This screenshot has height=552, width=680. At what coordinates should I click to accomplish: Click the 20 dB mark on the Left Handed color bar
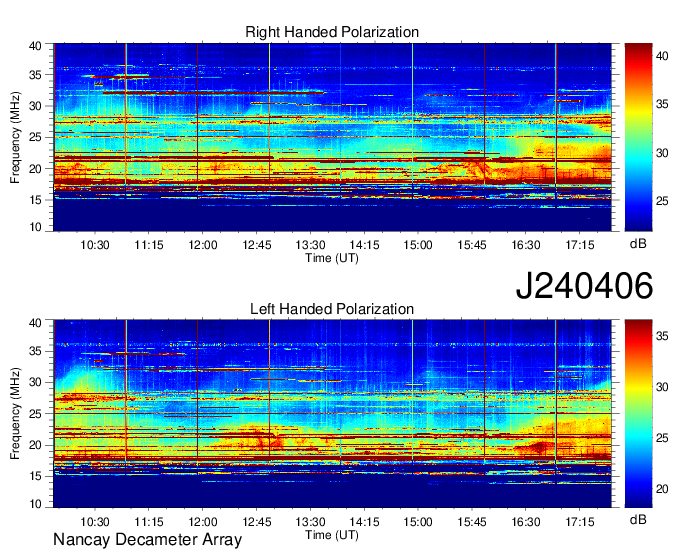[x=662, y=489]
